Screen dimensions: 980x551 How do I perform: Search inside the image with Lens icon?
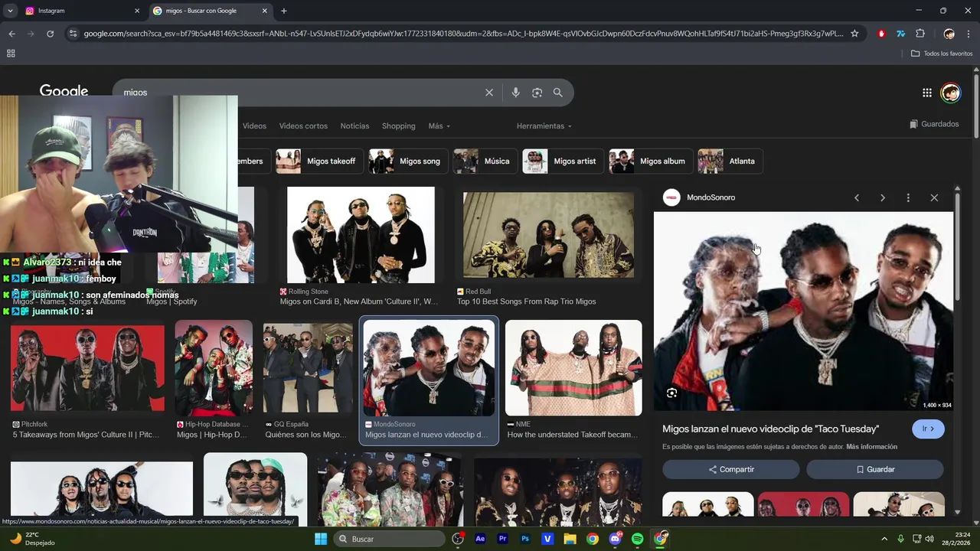(671, 393)
